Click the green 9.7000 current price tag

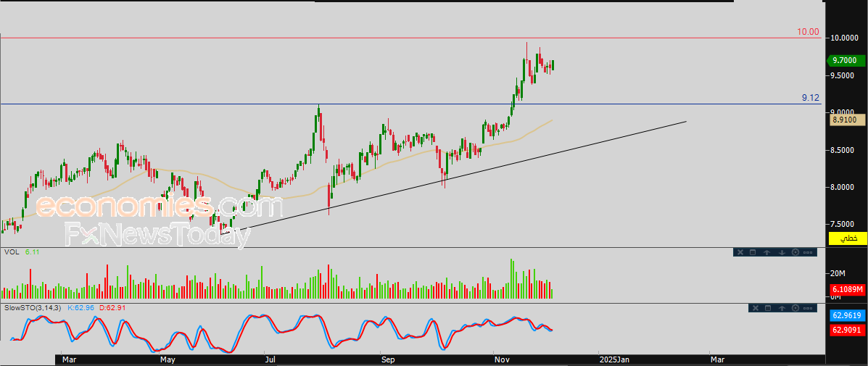click(846, 60)
